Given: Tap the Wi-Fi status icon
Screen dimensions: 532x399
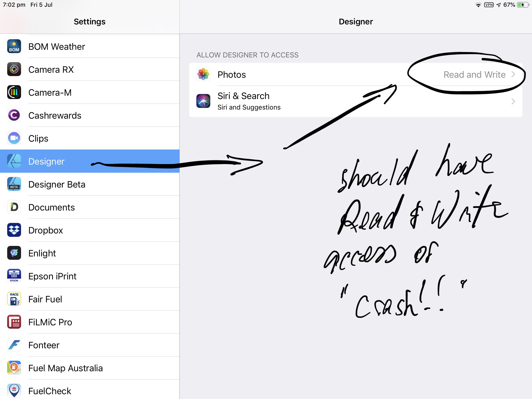Looking at the screenshot, I should [478, 5].
